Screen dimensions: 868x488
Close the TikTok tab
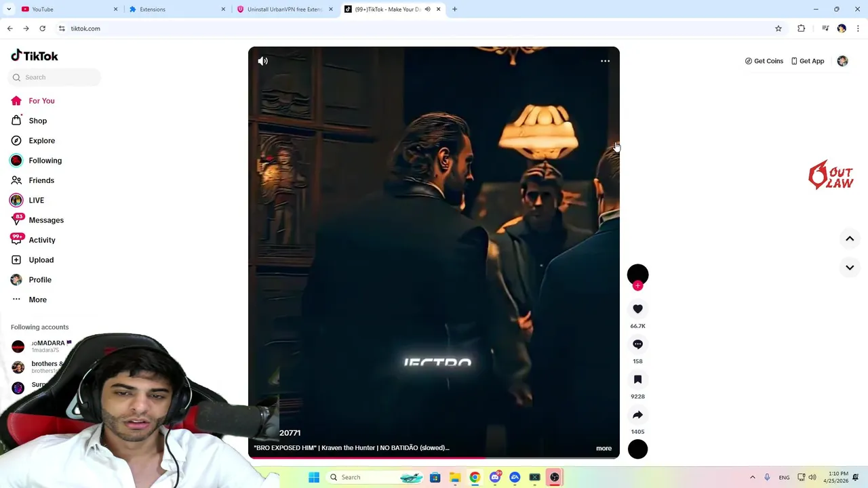438,9
